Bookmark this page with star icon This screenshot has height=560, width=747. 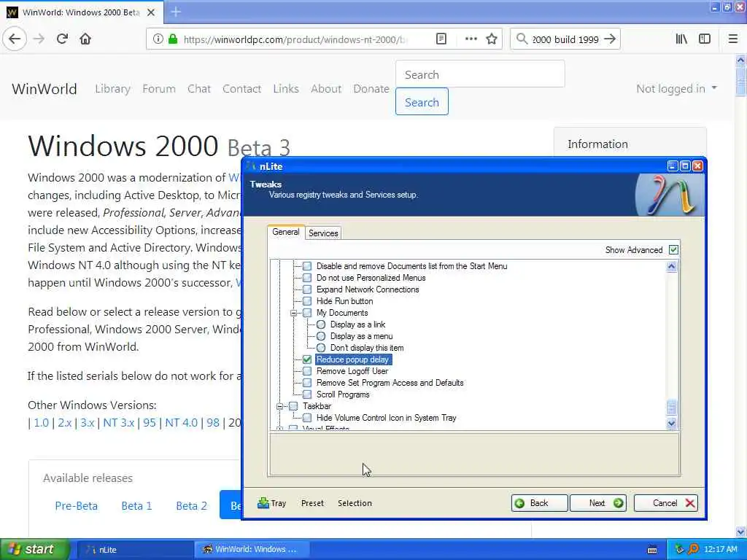[x=492, y=39]
